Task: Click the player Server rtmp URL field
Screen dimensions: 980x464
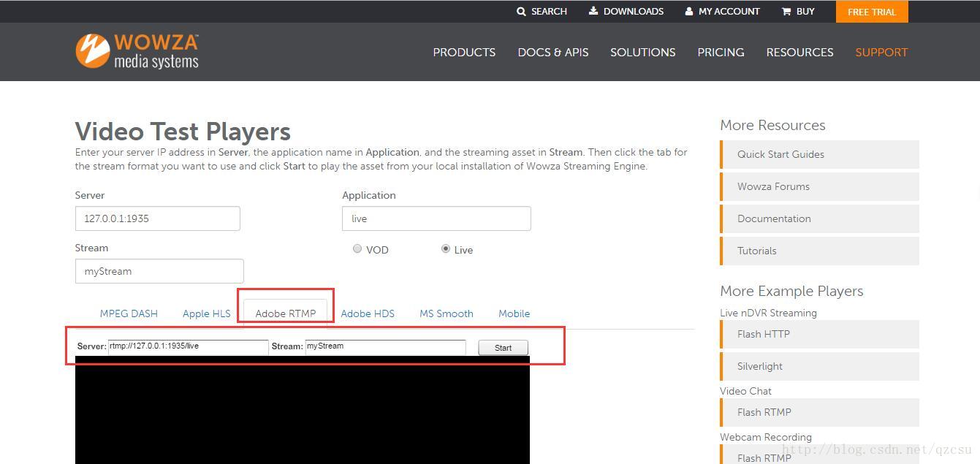Action: (x=189, y=347)
